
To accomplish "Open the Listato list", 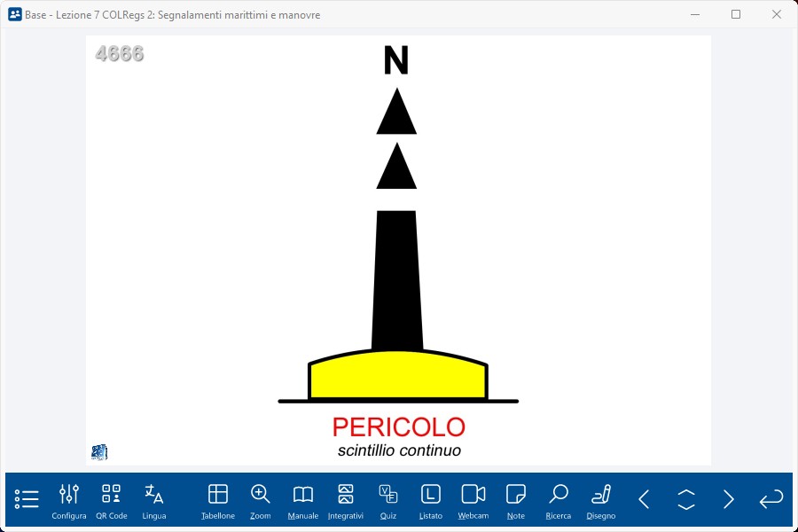I will tap(431, 500).
